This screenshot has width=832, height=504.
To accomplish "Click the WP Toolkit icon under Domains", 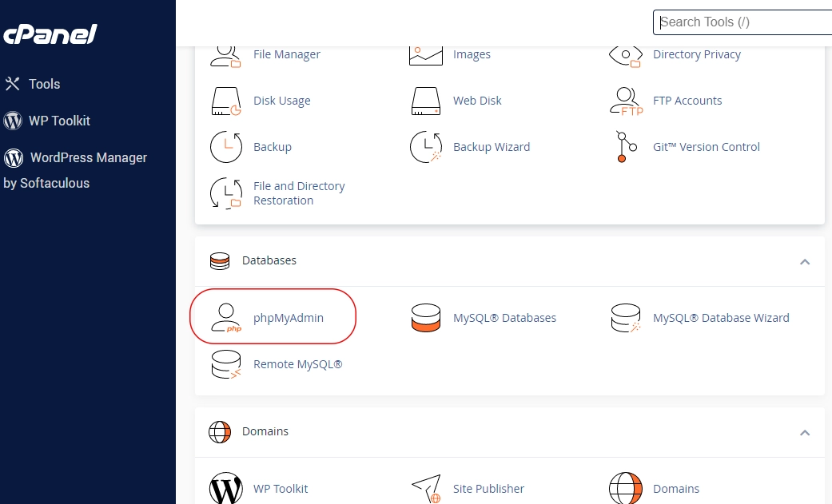I will pos(226,488).
